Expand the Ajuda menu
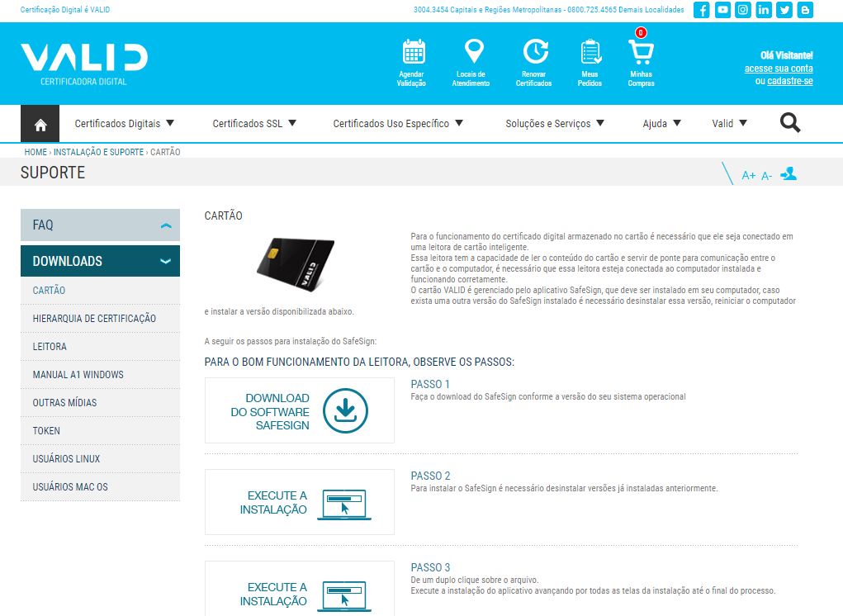This screenshot has width=843, height=616. click(x=662, y=124)
